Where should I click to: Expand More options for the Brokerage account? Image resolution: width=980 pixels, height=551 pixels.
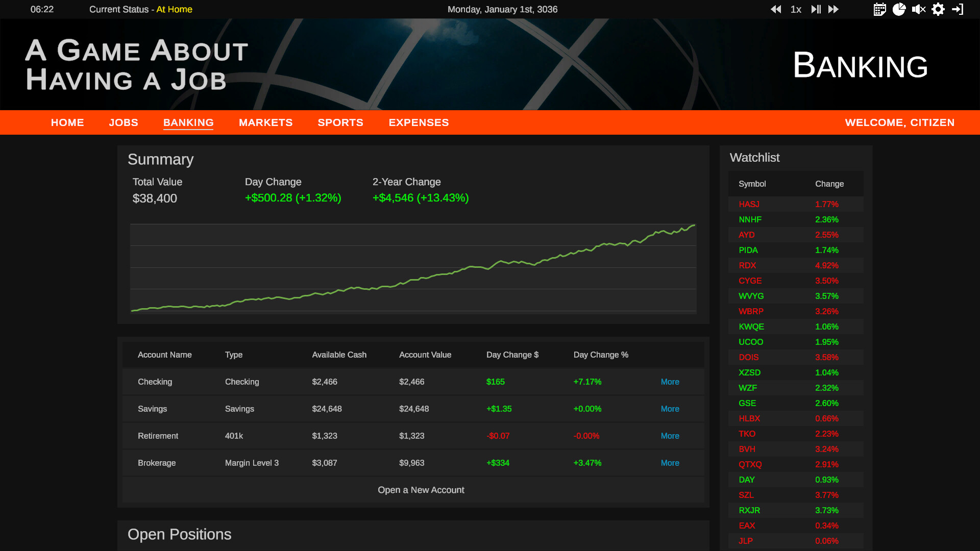coord(670,463)
